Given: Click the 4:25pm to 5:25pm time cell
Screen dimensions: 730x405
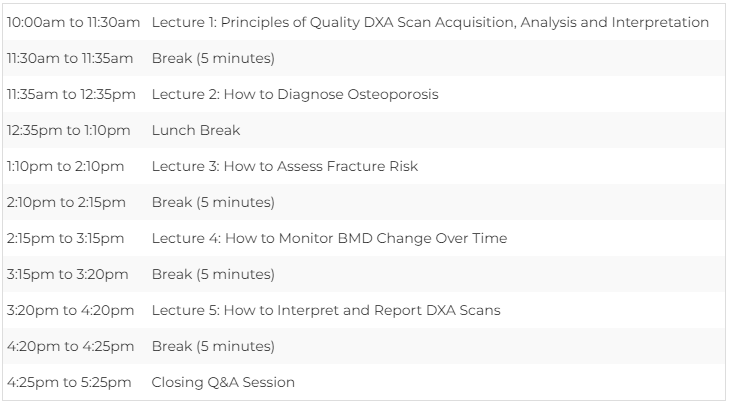Looking at the screenshot, I should point(69,382).
